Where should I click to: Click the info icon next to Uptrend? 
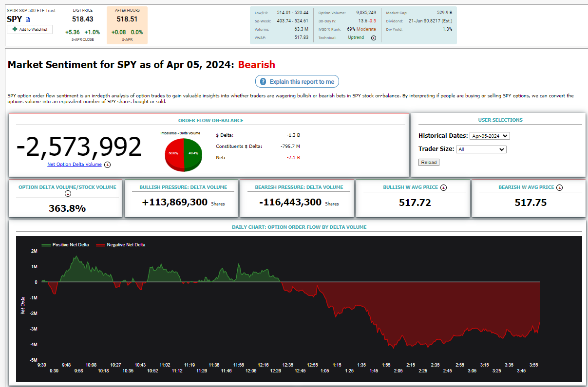[374, 37]
